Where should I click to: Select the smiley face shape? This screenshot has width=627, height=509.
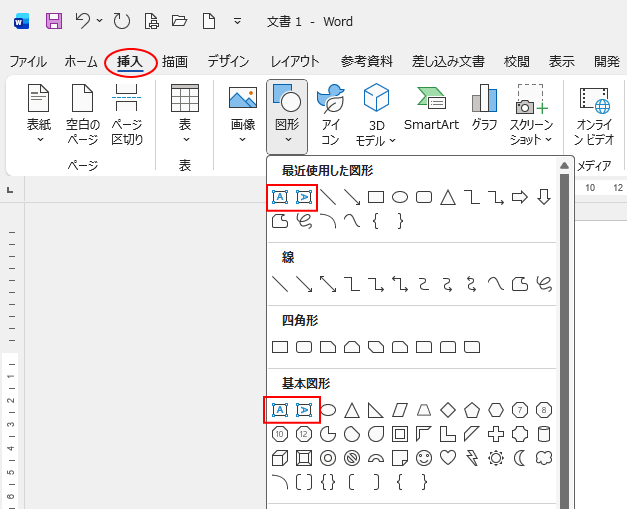click(x=424, y=458)
